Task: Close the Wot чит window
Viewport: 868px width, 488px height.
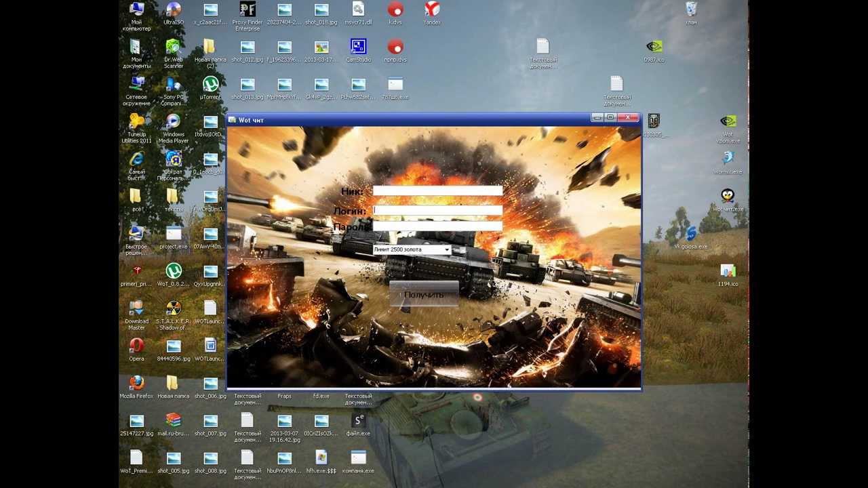Action: [629, 118]
